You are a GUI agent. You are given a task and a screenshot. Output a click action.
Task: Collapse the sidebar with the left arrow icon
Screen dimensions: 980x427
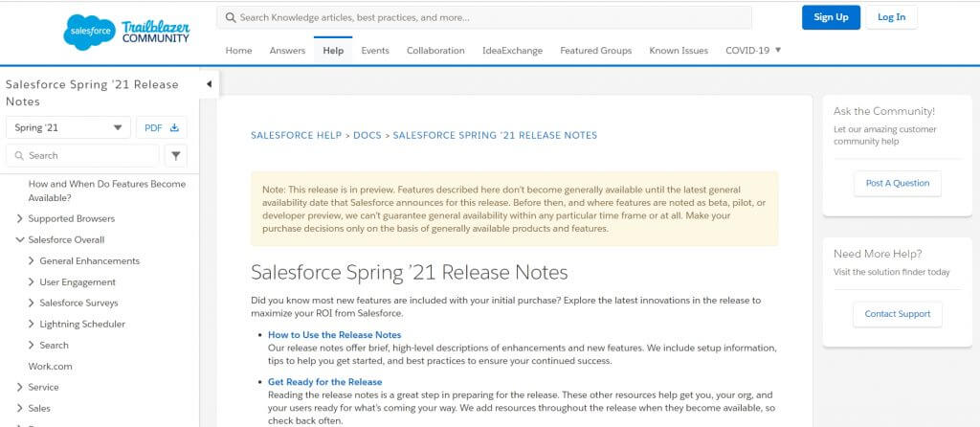[x=209, y=84]
